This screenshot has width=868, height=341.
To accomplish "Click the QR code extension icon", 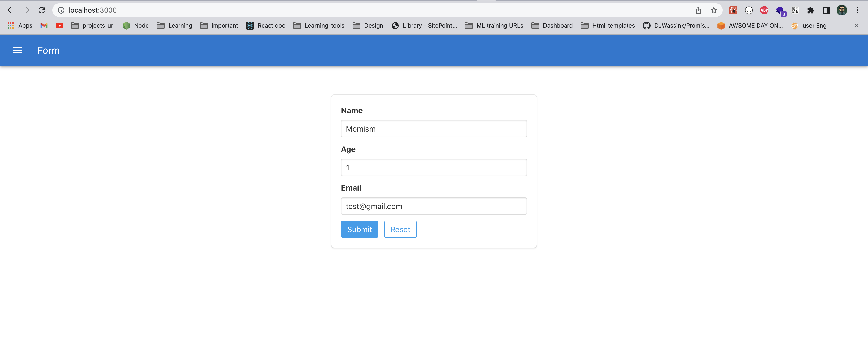I will [795, 10].
